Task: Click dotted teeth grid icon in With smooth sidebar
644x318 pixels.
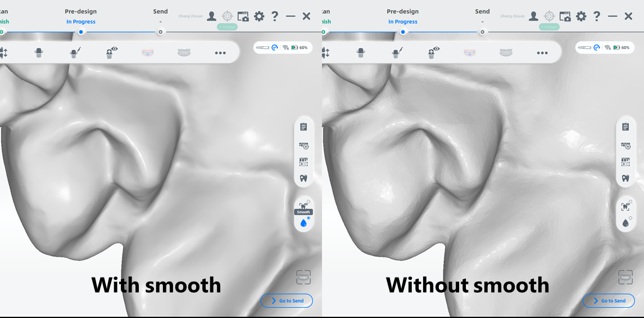Action: 303,162
